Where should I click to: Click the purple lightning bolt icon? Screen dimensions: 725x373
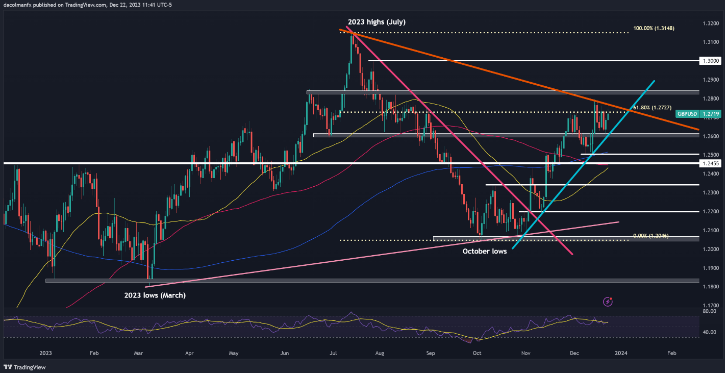point(608,302)
